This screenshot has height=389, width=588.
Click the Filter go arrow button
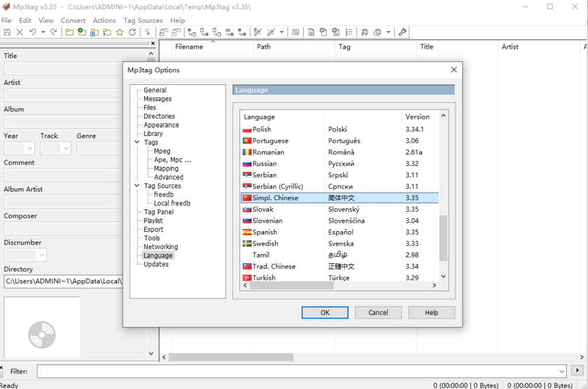click(577, 370)
